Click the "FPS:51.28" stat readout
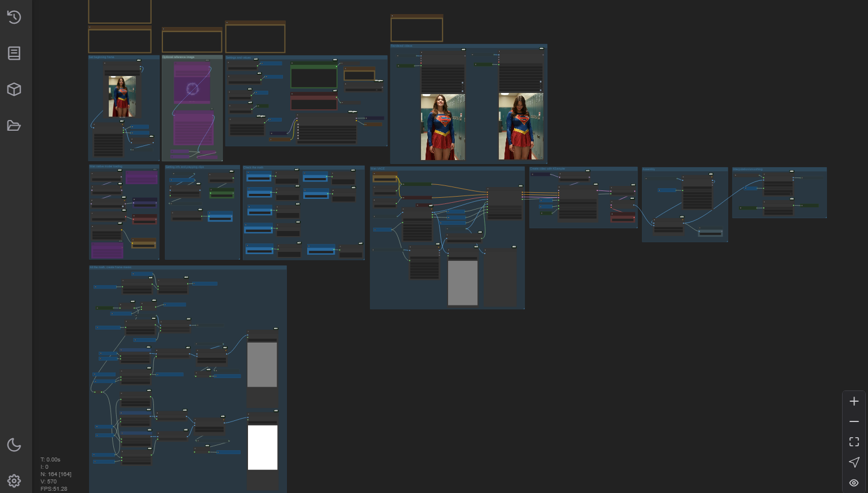868x493 pixels. tap(54, 489)
